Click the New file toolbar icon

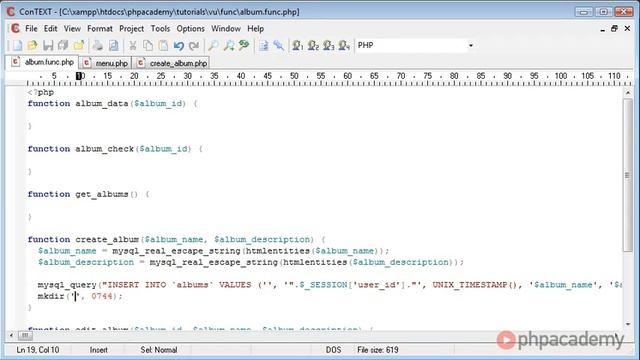click(17, 45)
